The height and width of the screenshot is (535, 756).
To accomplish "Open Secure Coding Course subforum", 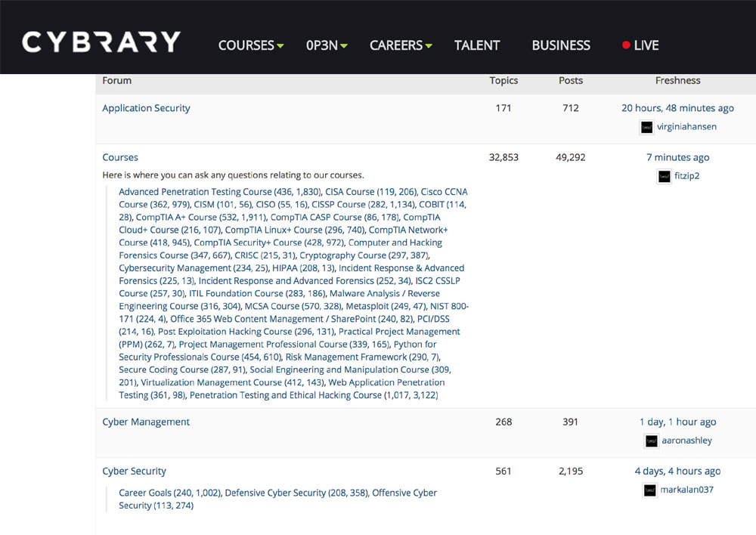I will [182, 370].
